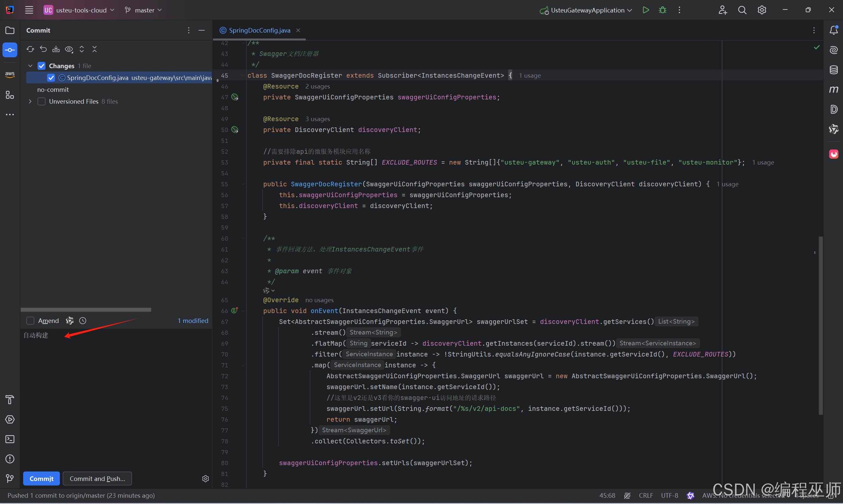Image resolution: width=843 pixels, height=504 pixels.
Task: Fold the Javadoc comment at line 60
Action: coord(242,238)
